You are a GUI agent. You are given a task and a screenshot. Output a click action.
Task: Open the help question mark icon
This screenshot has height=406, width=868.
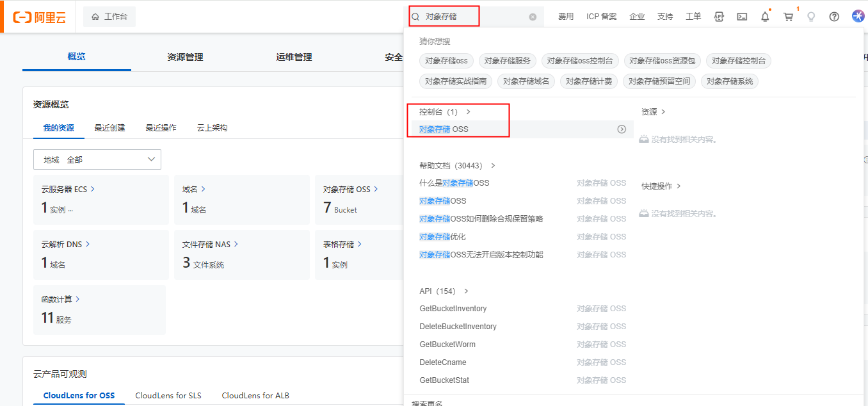pos(834,17)
